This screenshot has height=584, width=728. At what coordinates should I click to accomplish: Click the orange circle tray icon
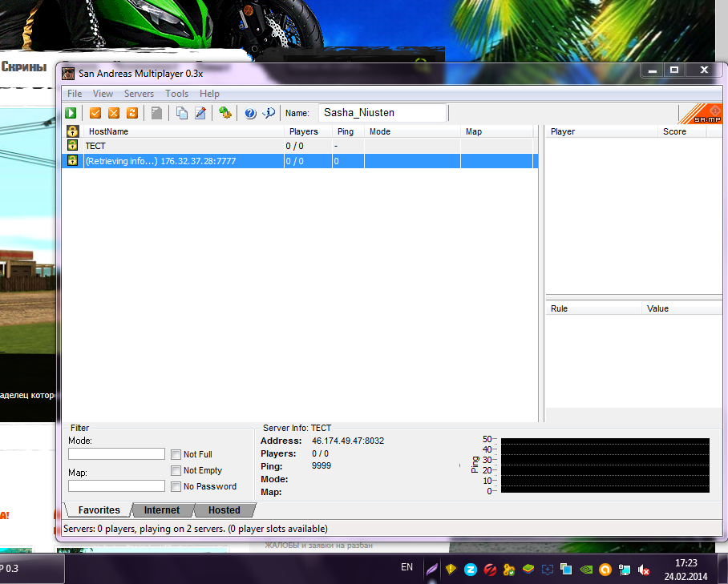tap(605, 569)
